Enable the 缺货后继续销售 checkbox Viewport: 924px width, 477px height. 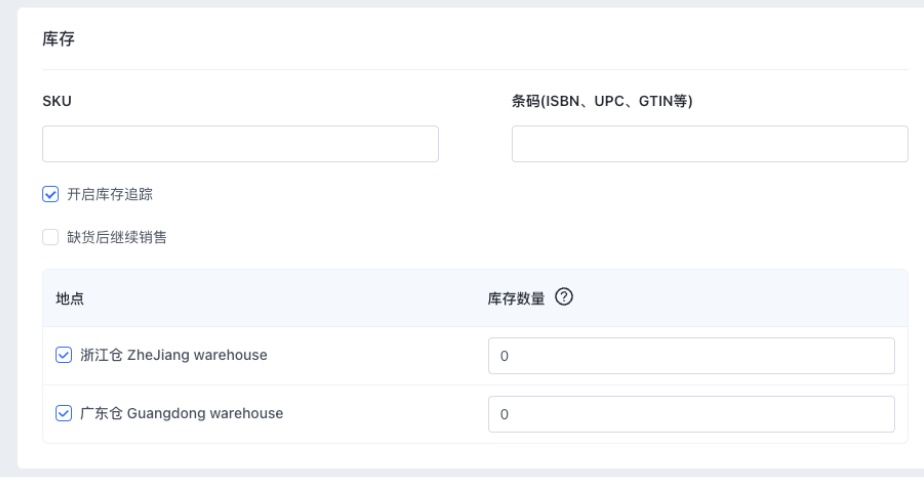(x=51, y=237)
